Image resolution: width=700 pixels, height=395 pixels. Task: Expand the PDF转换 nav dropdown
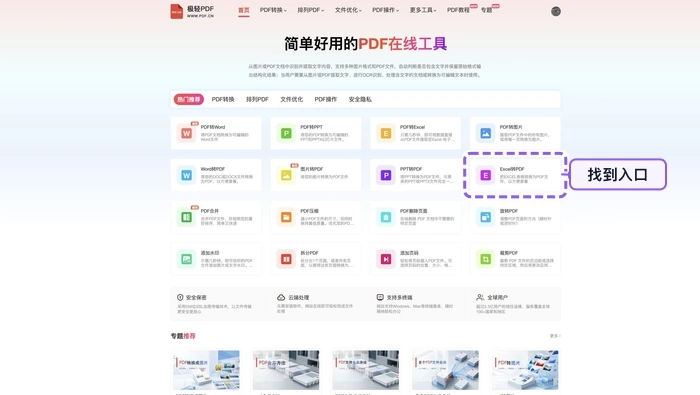[273, 10]
